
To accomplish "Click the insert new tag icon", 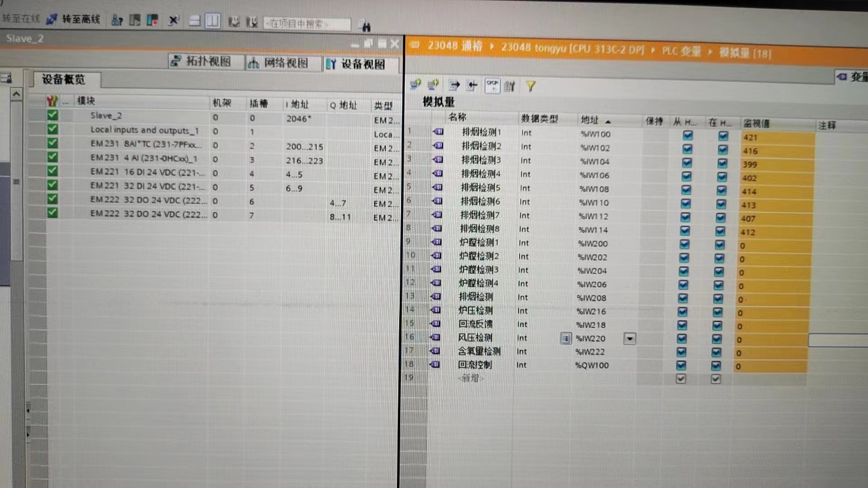I will [x=415, y=84].
